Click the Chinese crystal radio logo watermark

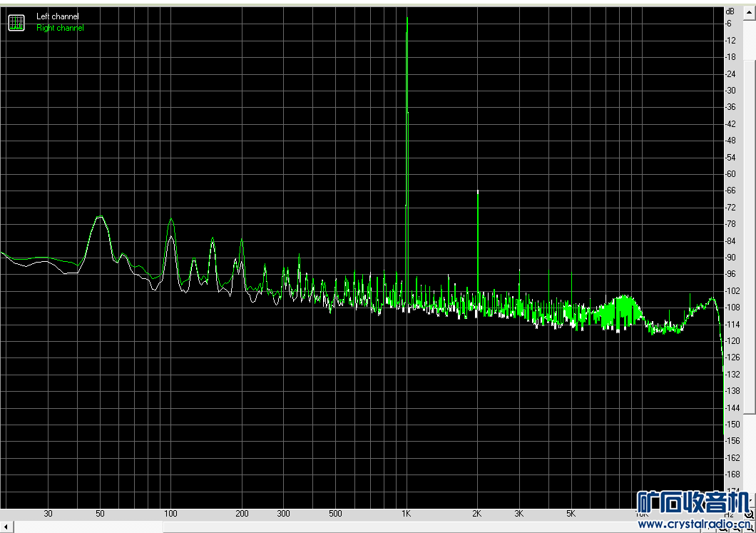[x=694, y=502]
